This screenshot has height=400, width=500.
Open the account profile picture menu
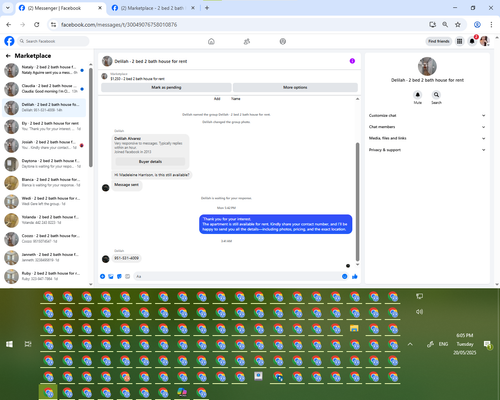coord(485,41)
